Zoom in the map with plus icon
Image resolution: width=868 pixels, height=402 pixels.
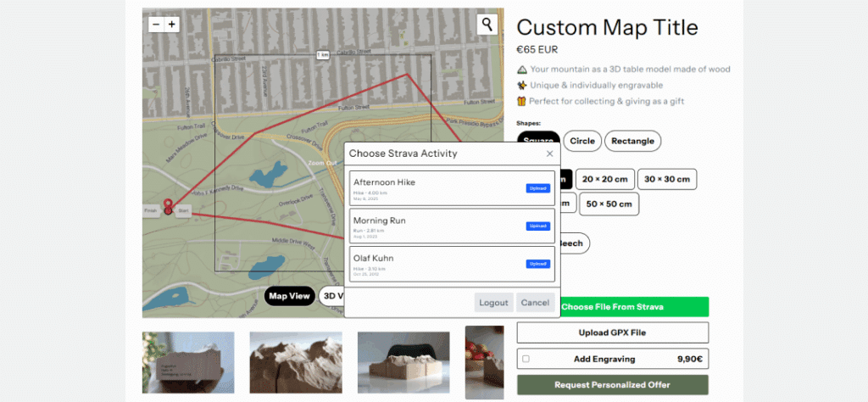point(172,25)
